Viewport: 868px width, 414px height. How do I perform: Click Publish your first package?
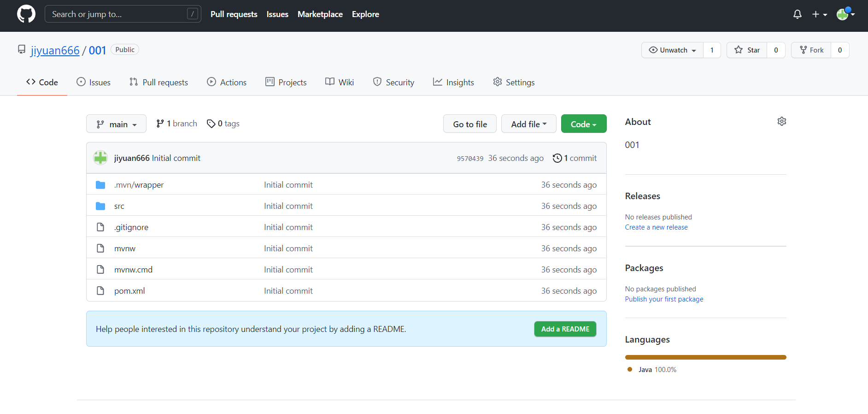click(664, 299)
